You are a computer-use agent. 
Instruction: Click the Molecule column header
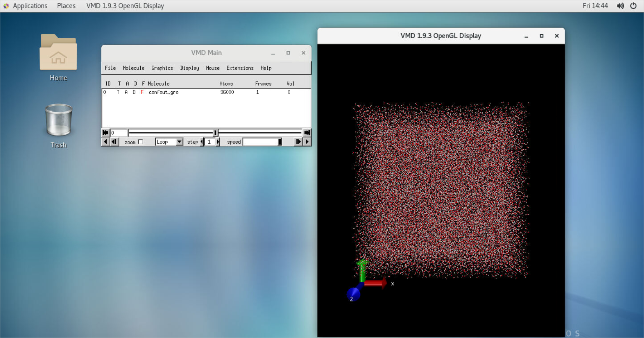click(x=159, y=84)
